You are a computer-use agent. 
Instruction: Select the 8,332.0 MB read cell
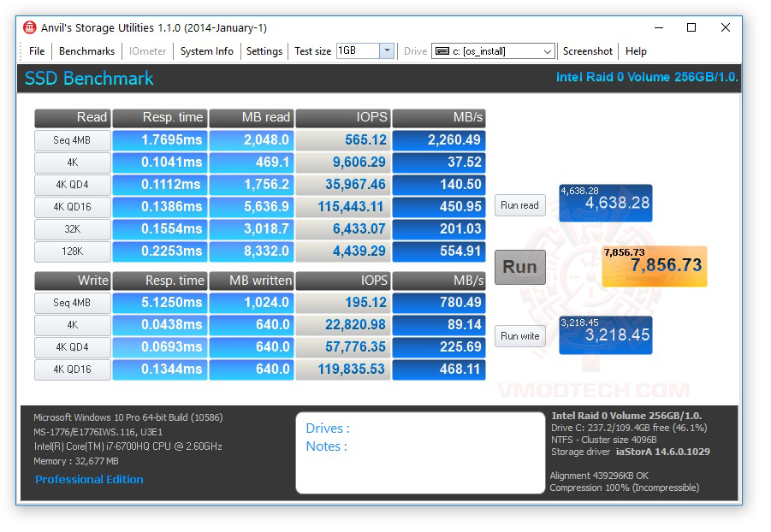click(252, 251)
